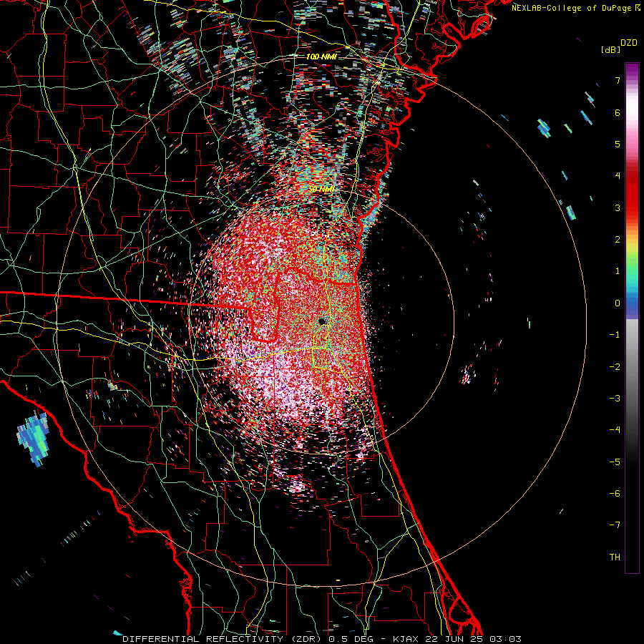Click the [dB] units label

[x=611, y=50]
